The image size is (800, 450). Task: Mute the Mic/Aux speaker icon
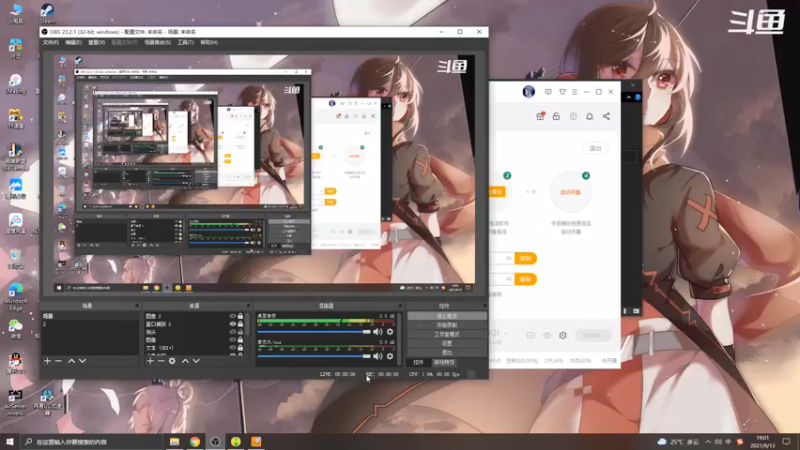coord(378,356)
